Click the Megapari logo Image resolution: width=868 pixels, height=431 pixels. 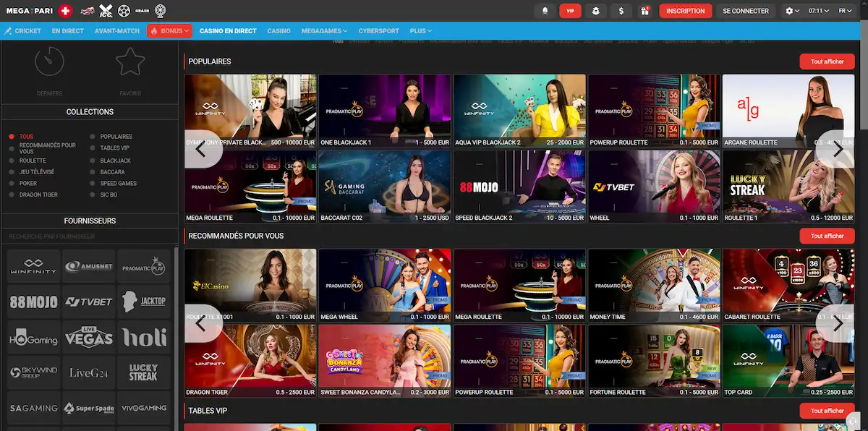coord(29,11)
